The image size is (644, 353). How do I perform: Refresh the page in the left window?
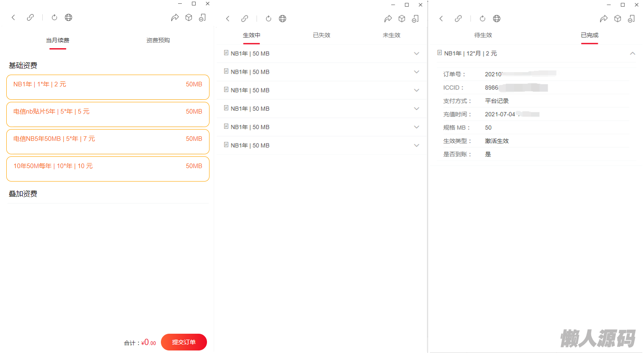coord(54,18)
